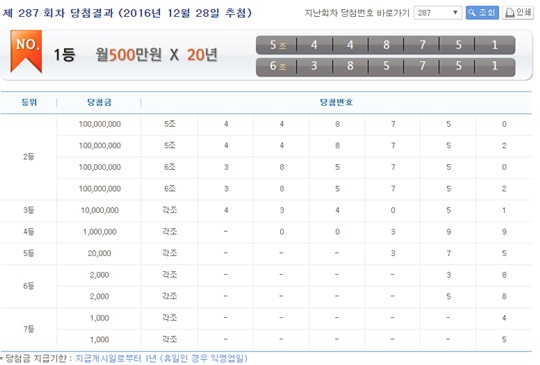Click the orange NO. ribbon badge
Screen dimensions: 540x365
pyautogui.click(x=26, y=51)
